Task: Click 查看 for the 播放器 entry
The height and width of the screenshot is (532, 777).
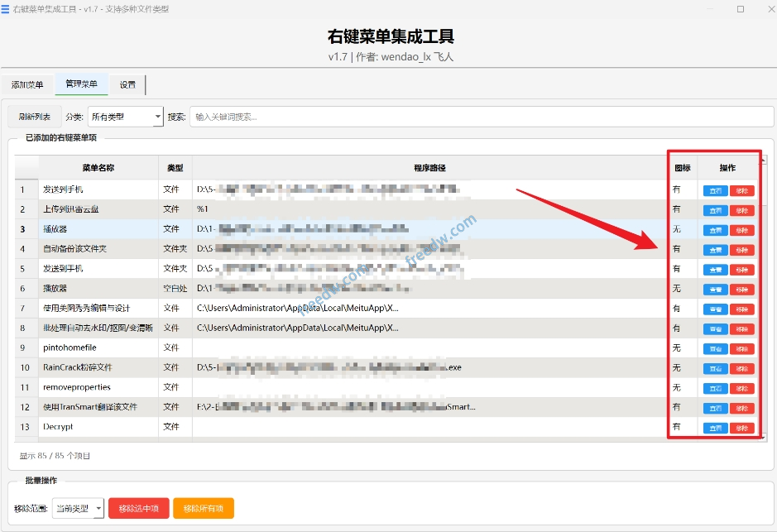Action: point(714,289)
